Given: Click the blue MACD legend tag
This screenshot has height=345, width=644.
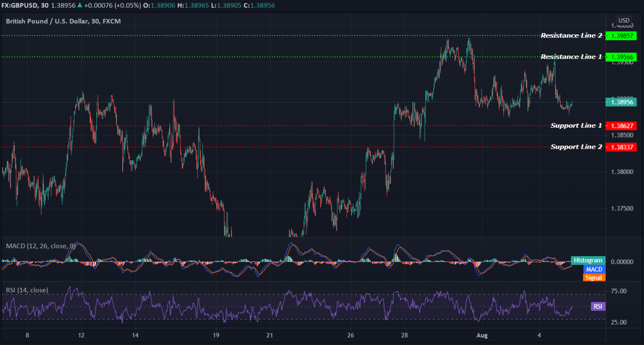Looking at the screenshot, I should pyautogui.click(x=594, y=269).
